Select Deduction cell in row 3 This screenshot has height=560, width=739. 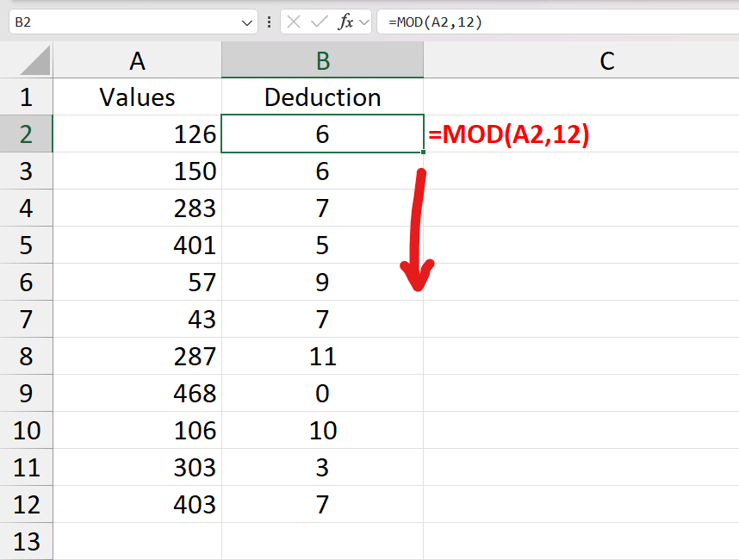click(322, 171)
